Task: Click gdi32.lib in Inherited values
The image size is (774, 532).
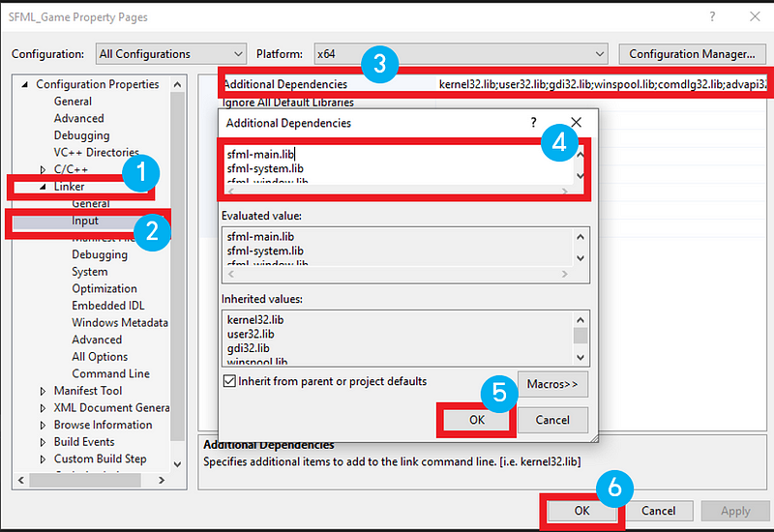Action: (248, 348)
